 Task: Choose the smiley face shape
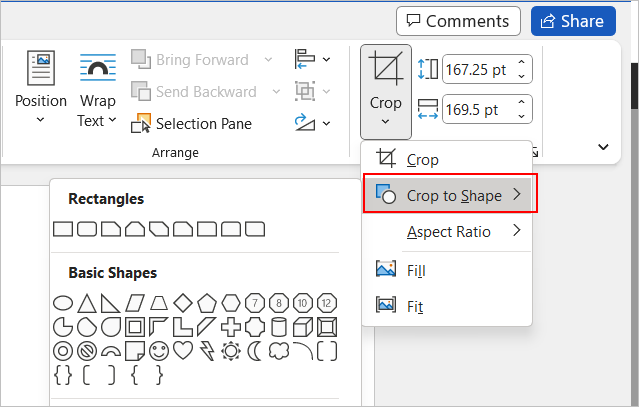coord(159,351)
